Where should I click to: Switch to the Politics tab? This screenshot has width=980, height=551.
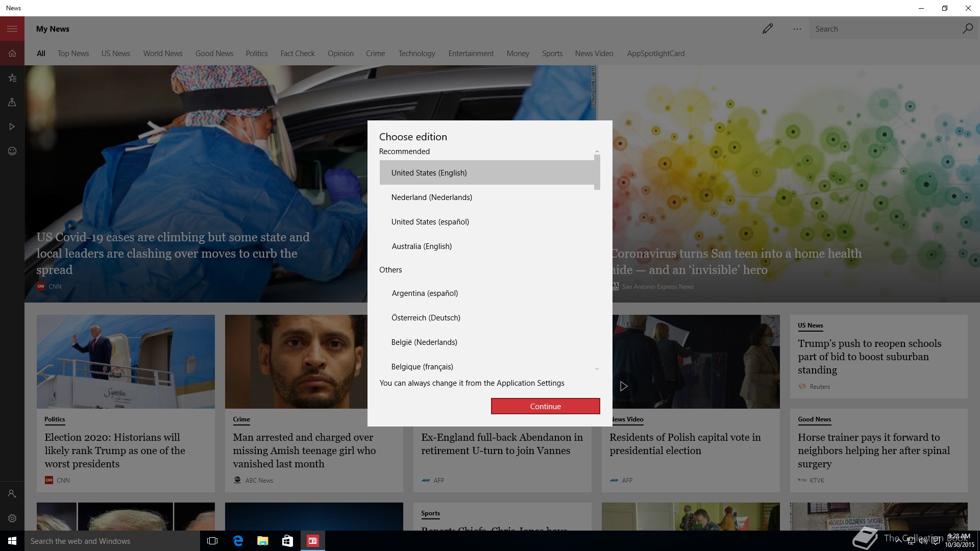pyautogui.click(x=257, y=54)
